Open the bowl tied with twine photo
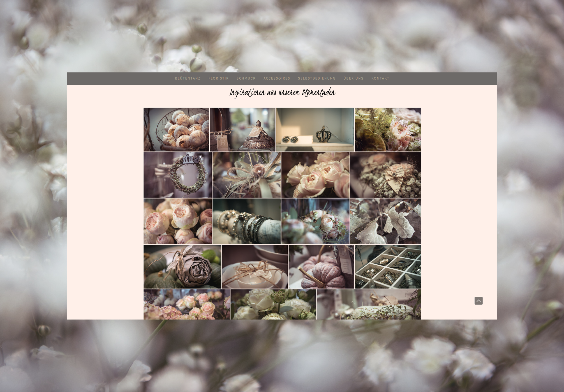 (x=255, y=267)
